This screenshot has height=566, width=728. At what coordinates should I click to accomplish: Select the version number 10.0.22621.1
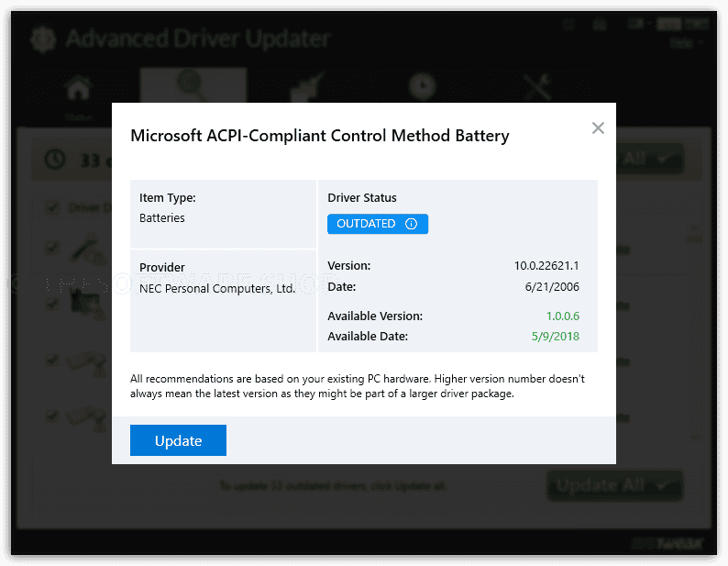point(546,266)
